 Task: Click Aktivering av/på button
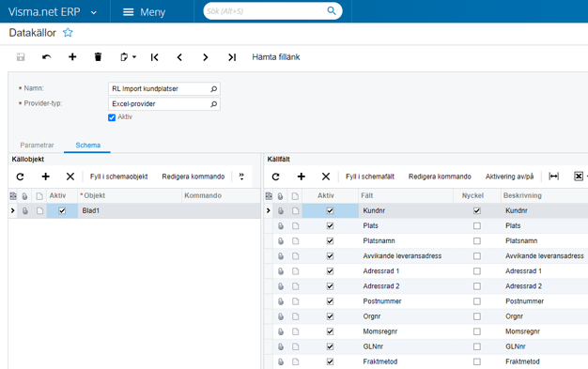(x=509, y=177)
